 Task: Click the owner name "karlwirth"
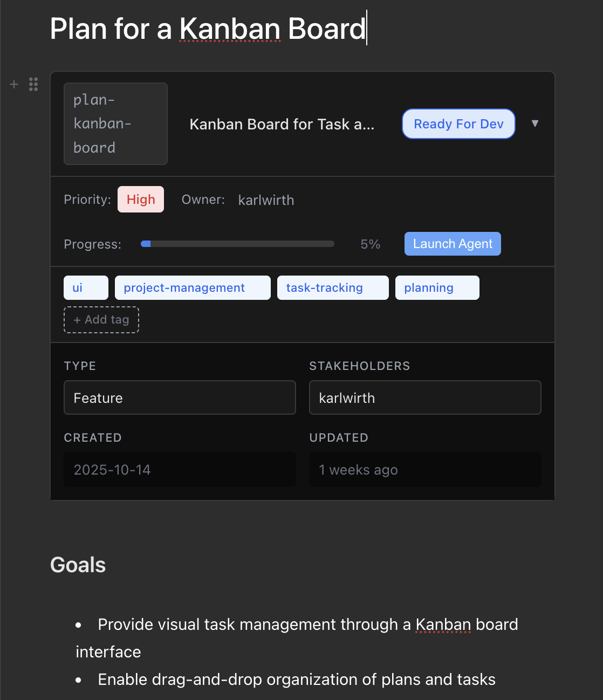tap(265, 200)
